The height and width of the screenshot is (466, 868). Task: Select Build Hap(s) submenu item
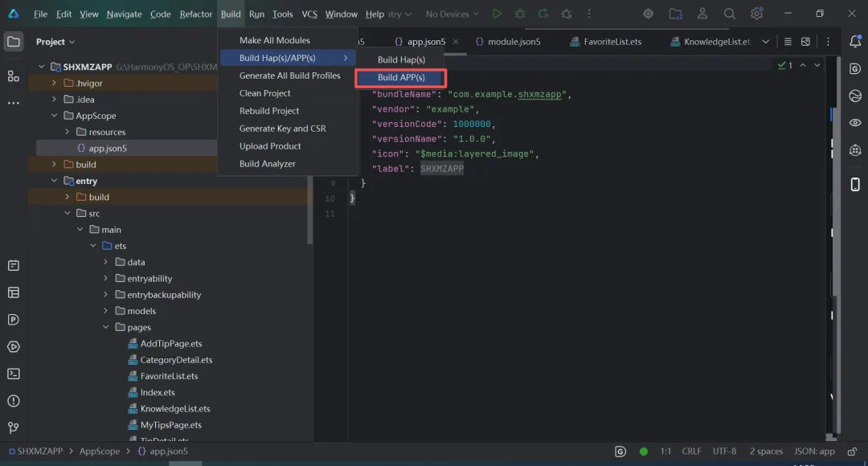pyautogui.click(x=401, y=59)
